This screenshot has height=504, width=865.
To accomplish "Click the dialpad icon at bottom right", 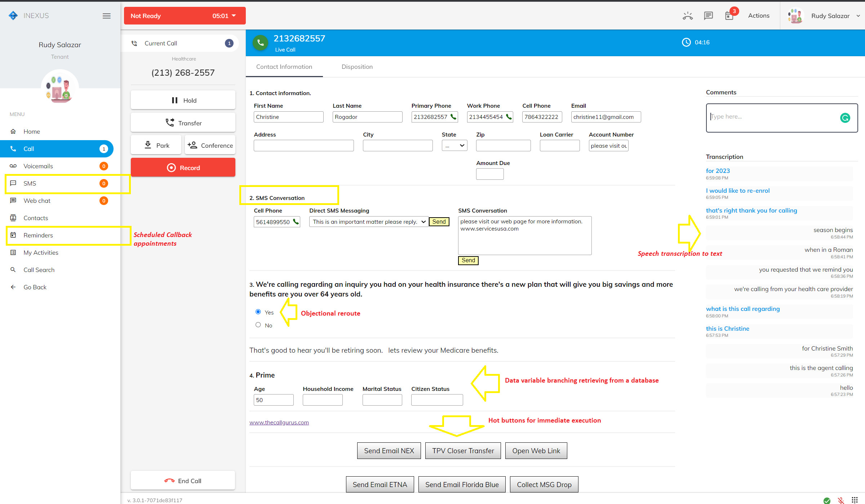I will [x=855, y=500].
